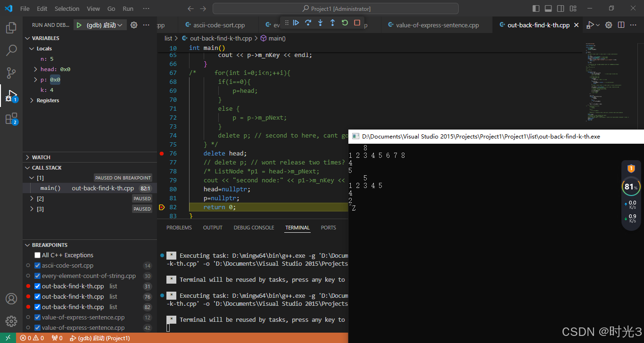Step Out in debug toolbar
The height and width of the screenshot is (343, 644).
332,23
